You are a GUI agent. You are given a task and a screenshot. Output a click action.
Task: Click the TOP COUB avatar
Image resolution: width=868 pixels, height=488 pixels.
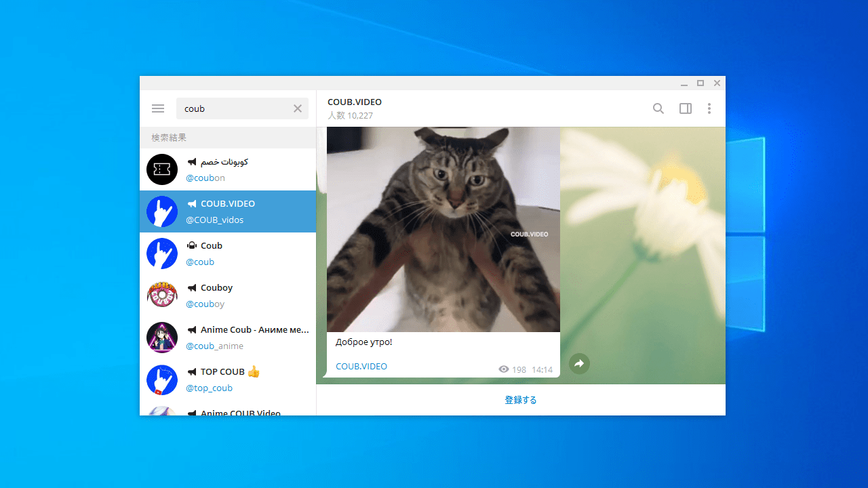[x=162, y=380]
